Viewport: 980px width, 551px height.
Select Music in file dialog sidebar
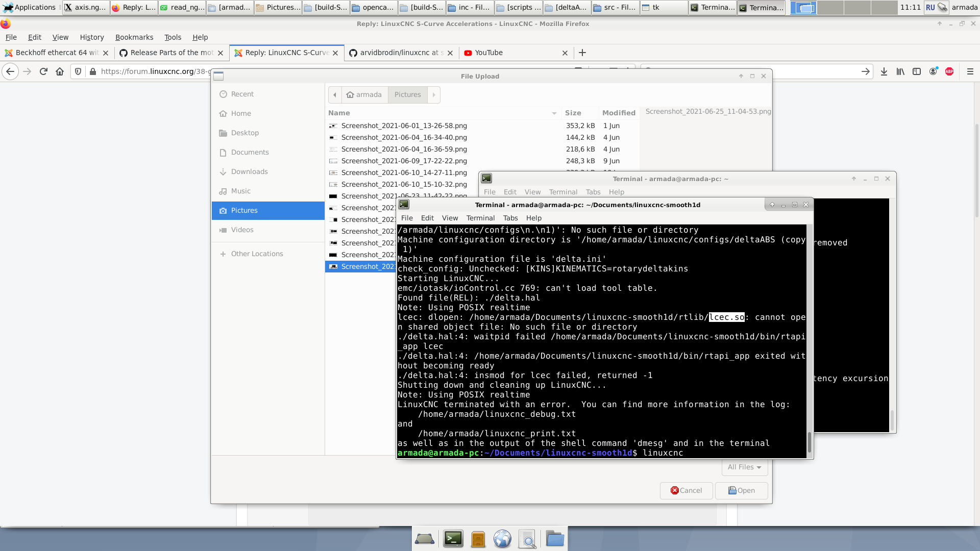(268, 191)
